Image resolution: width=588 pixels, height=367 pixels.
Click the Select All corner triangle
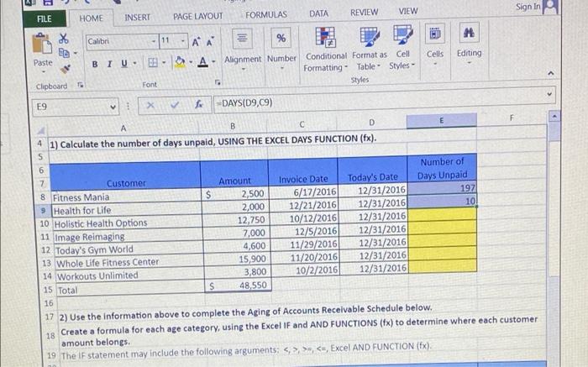[x=41, y=130]
